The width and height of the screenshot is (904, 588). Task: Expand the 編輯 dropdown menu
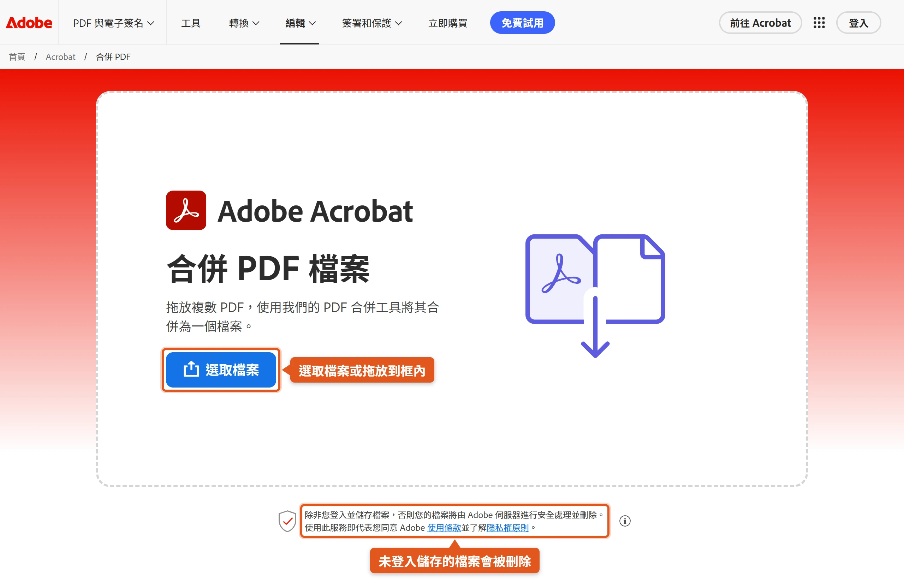click(301, 23)
